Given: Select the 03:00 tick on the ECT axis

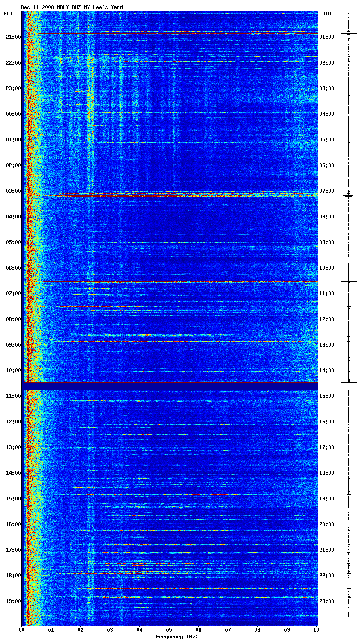Looking at the screenshot, I should [x=13, y=191].
